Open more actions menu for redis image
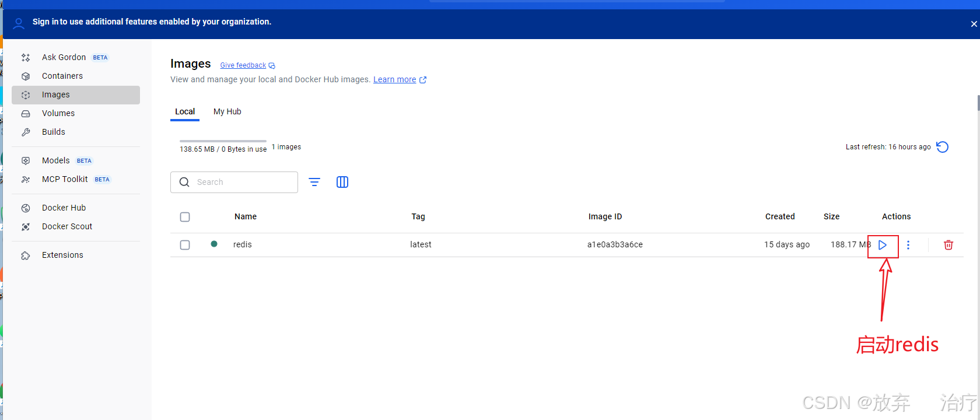Image resolution: width=980 pixels, height=420 pixels. click(x=908, y=245)
